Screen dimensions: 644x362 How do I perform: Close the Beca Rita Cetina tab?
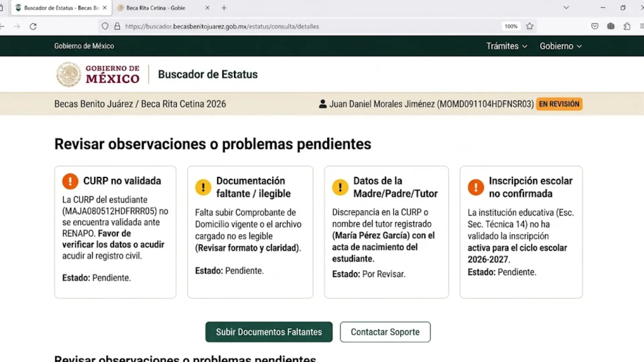(x=207, y=8)
